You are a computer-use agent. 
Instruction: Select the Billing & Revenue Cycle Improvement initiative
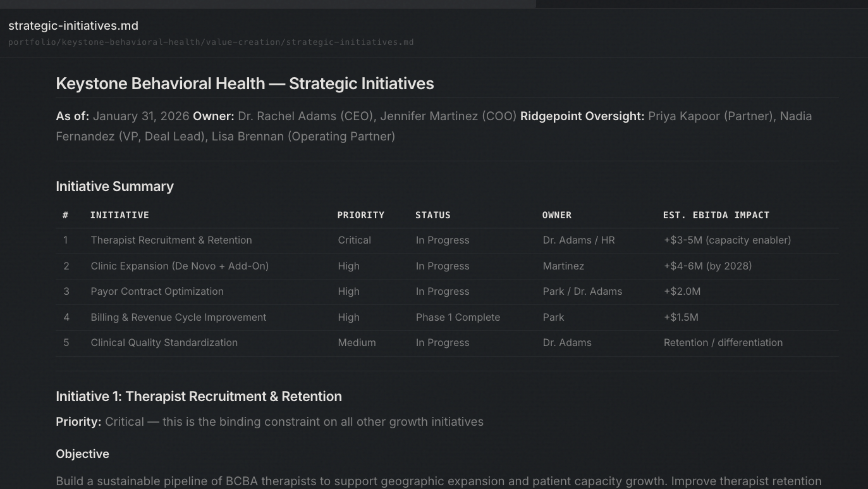click(x=178, y=317)
